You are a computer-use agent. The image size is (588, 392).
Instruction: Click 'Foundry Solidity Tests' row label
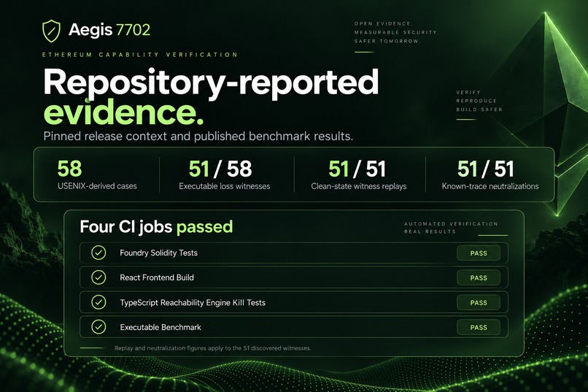pos(158,253)
